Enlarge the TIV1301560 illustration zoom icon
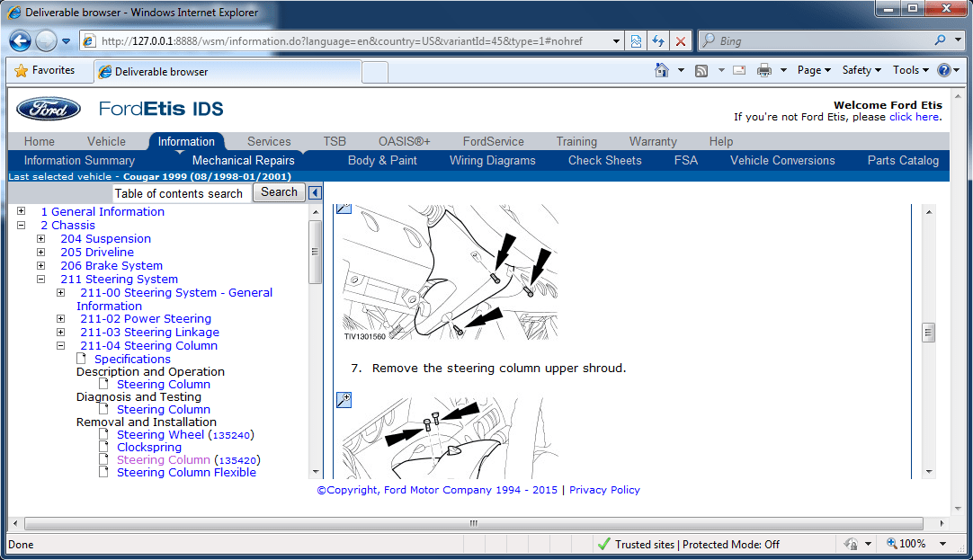Screen dimensions: 973x560 (344, 209)
